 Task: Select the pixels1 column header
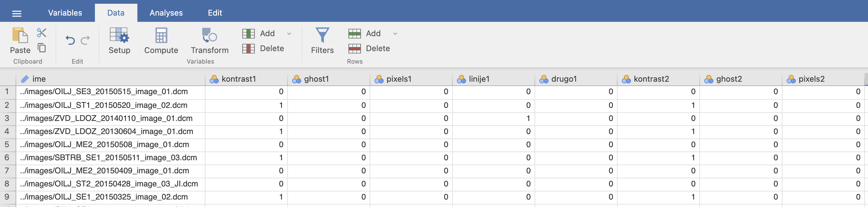[x=411, y=79]
